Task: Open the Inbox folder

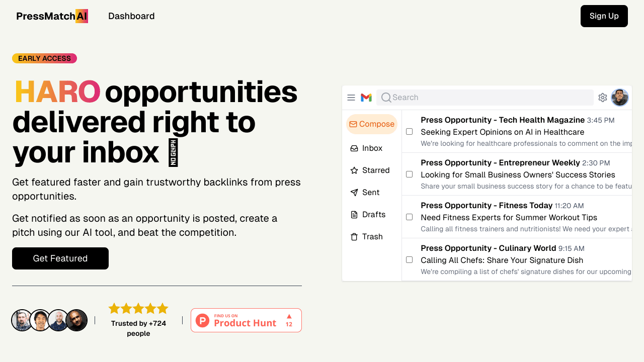Action: [372, 148]
